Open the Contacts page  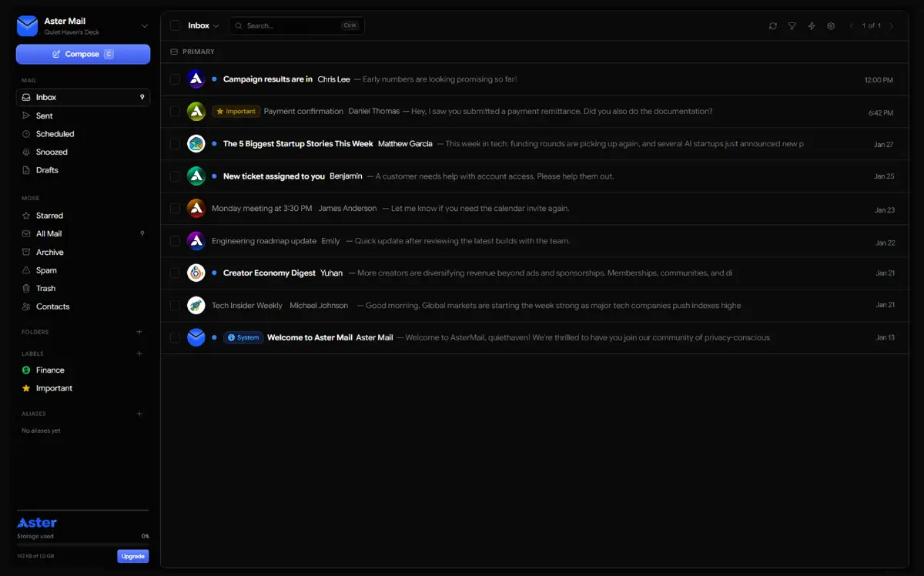pyautogui.click(x=83, y=306)
